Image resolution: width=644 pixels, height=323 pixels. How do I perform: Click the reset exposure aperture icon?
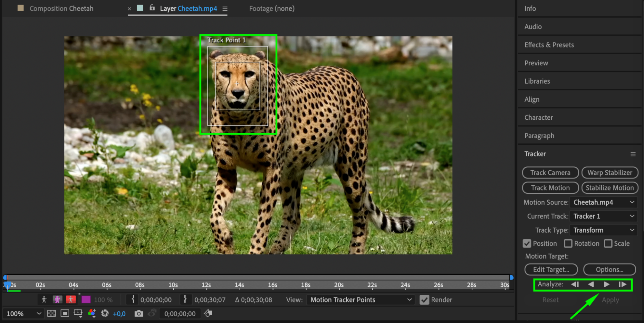pos(105,313)
